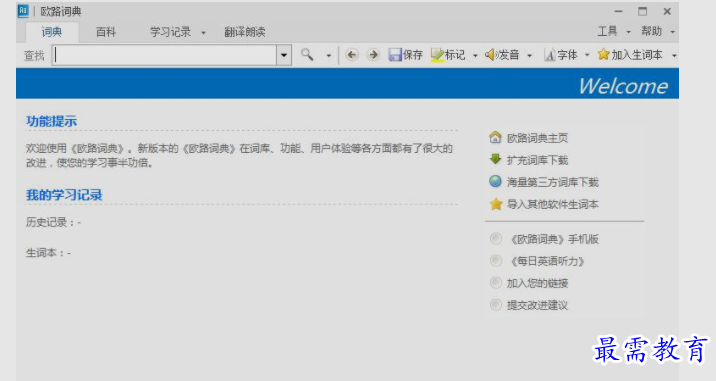
Task: Open the 海量第三方词库下载 link
Action: tap(553, 182)
